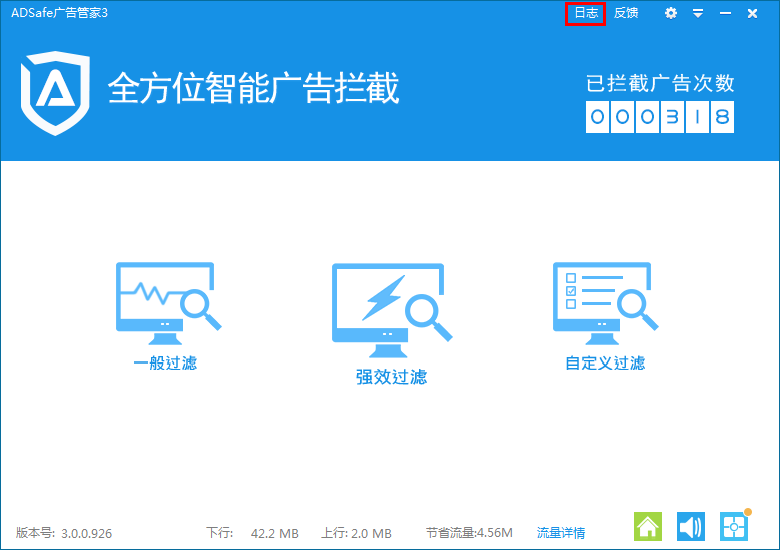This screenshot has width=780, height=550.
Task: Click the version number 3.0.0.926
Action: (x=87, y=534)
